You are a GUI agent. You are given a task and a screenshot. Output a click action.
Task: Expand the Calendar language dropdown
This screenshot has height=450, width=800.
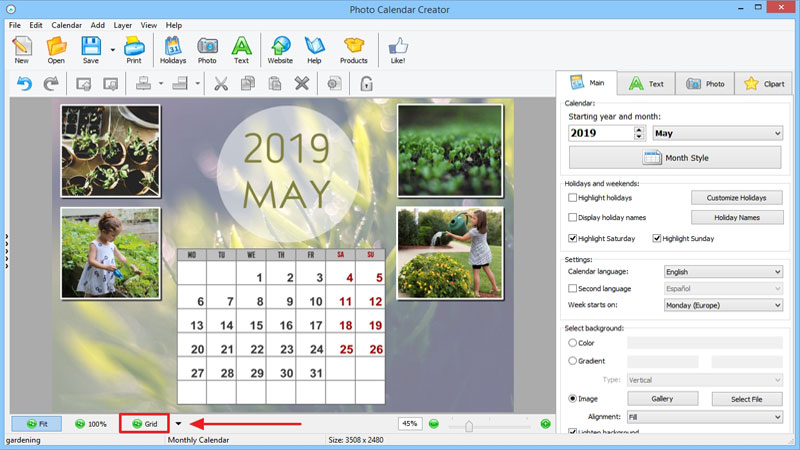pos(723,272)
